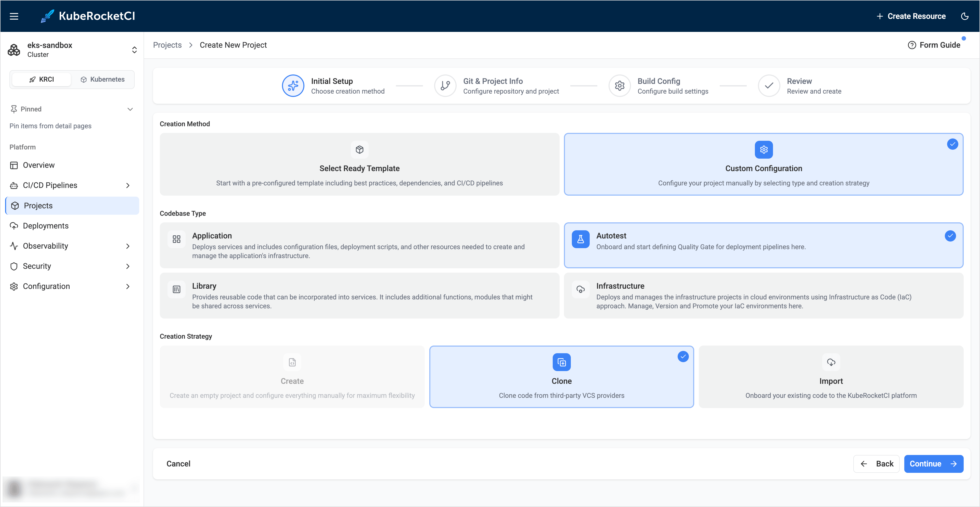Click the Configuration gear icon in sidebar

14,286
